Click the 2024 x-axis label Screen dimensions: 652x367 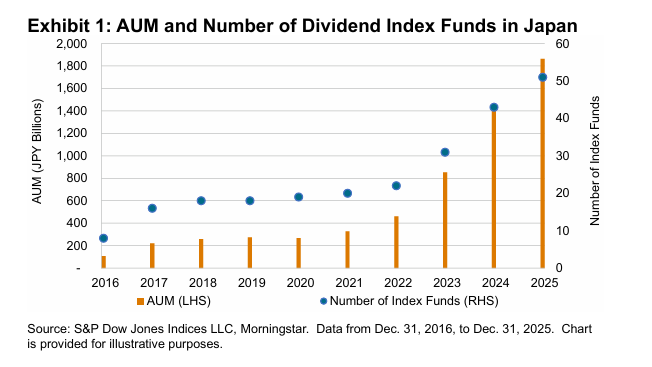click(495, 283)
